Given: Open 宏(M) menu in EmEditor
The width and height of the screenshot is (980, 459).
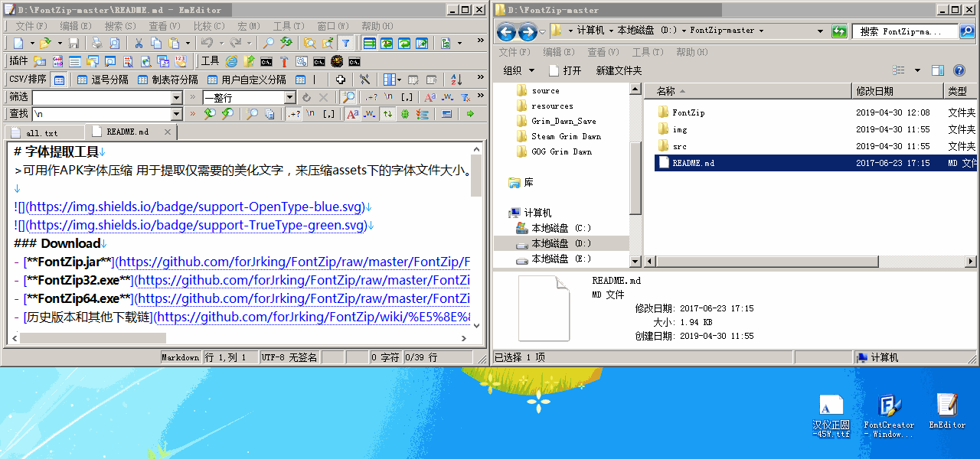Looking at the screenshot, I should click(248, 26).
